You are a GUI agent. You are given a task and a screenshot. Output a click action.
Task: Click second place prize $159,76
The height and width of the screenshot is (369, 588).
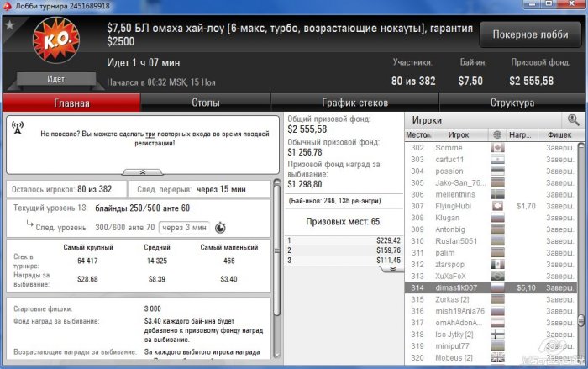pyautogui.click(x=388, y=250)
